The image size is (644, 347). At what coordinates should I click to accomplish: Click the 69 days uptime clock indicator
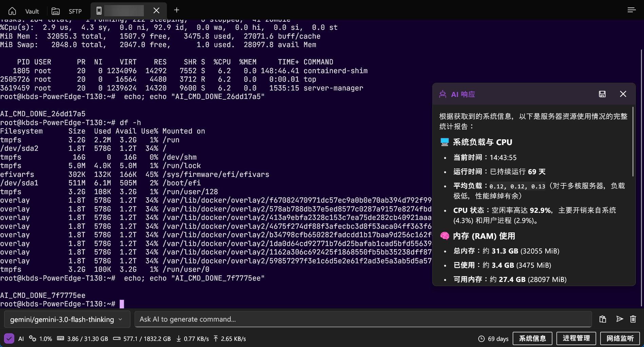pos(493,339)
